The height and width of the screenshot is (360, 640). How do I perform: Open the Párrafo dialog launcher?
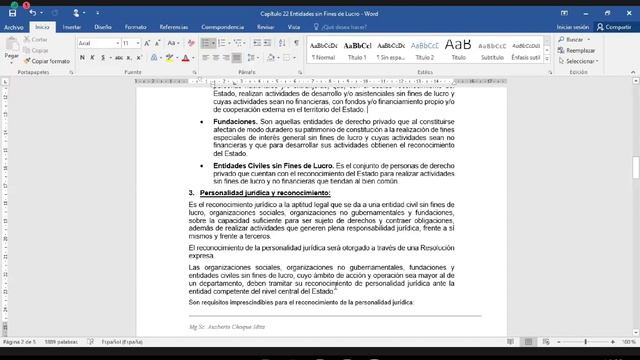coord(300,72)
